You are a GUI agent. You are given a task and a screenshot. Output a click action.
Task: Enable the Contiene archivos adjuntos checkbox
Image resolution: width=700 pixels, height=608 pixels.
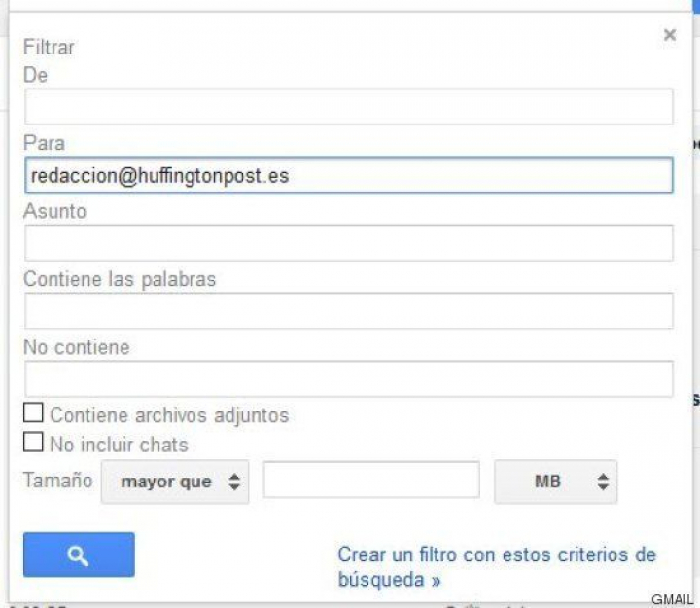pos(34,413)
